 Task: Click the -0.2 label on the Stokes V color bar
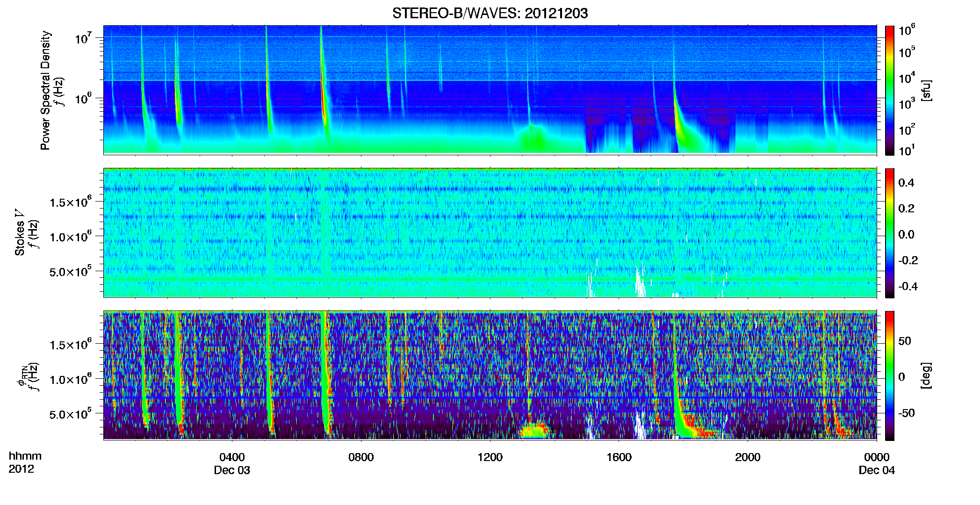click(908, 260)
